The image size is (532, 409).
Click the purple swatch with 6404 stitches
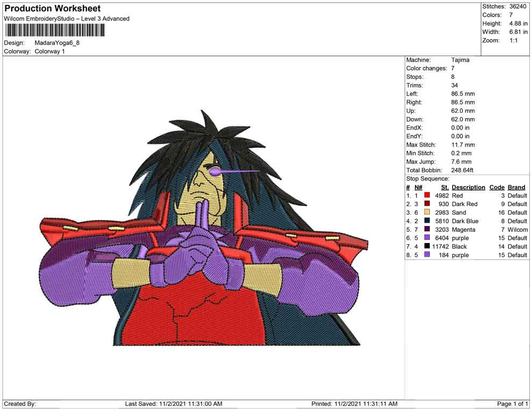427,238
